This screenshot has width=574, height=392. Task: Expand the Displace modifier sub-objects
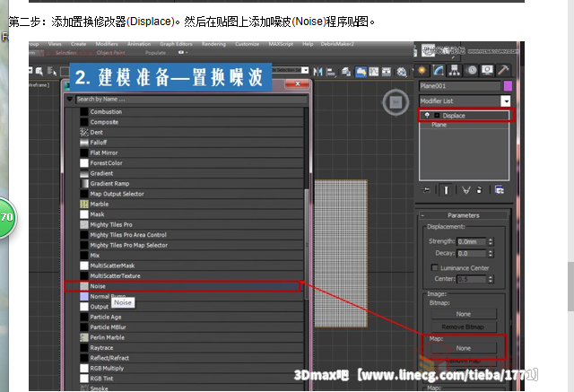(x=437, y=116)
